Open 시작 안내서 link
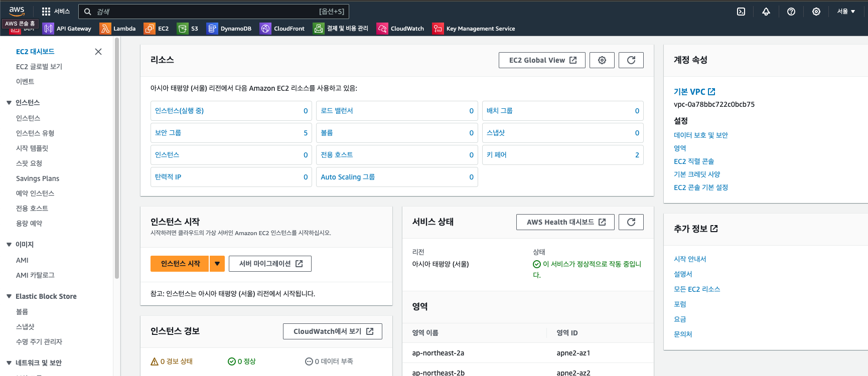 (690, 259)
